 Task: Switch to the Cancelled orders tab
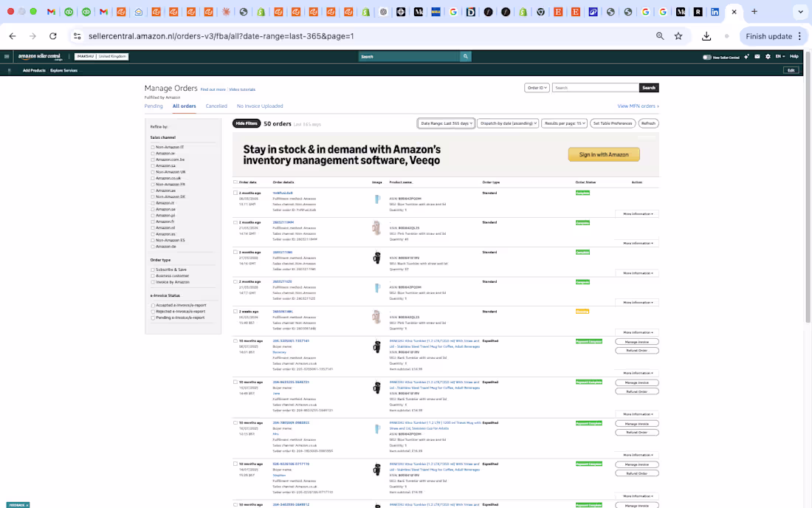216,106
